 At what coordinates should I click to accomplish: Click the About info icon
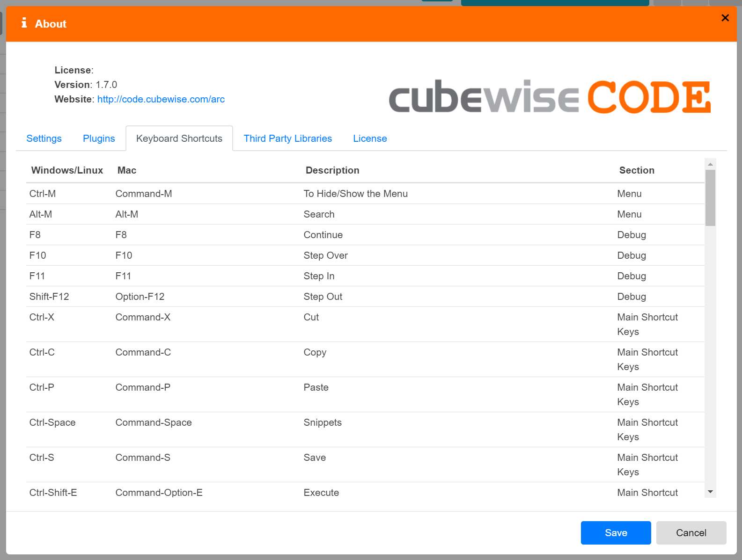tap(24, 23)
